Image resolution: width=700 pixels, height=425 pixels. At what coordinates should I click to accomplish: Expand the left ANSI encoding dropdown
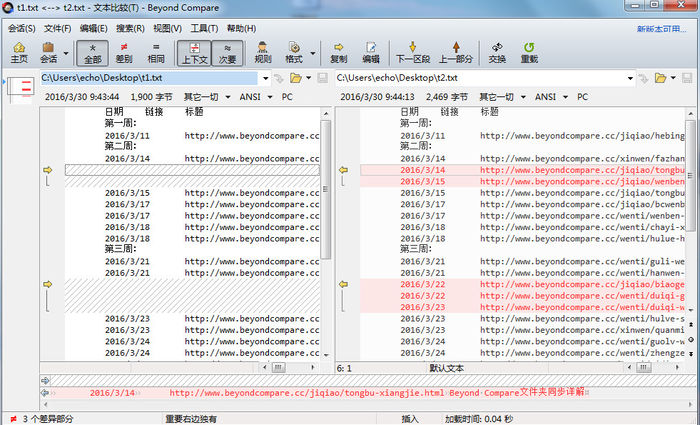pyautogui.click(x=270, y=97)
